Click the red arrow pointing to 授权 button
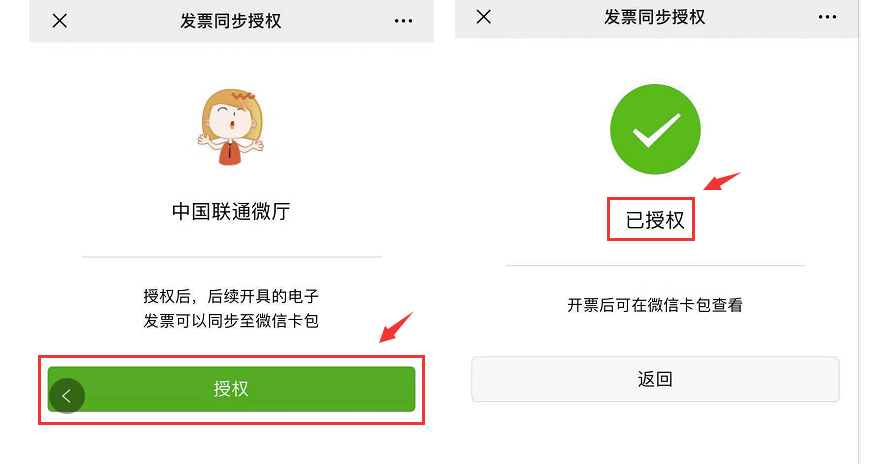This screenshot has width=882, height=464. (396, 327)
